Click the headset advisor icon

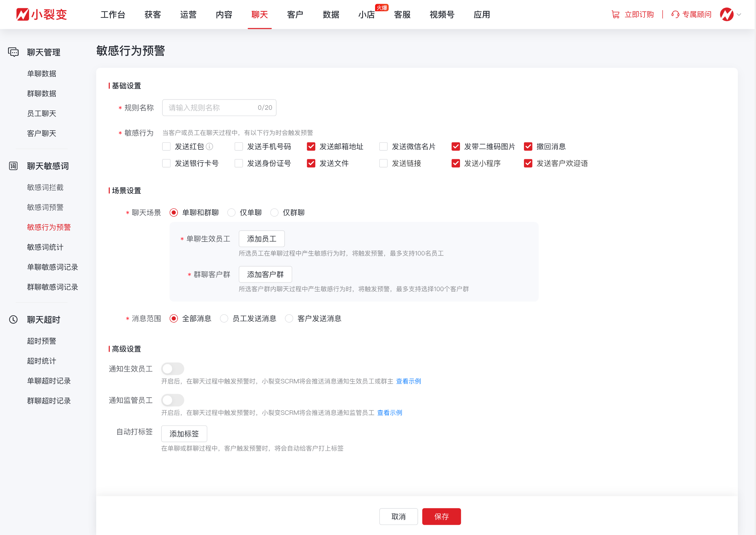coord(675,15)
